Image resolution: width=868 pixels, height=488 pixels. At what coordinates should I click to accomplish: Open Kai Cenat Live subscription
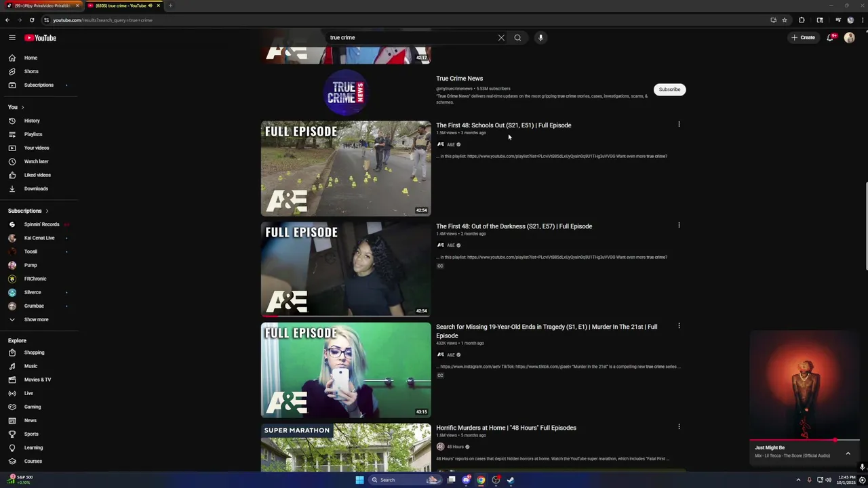pyautogui.click(x=39, y=238)
